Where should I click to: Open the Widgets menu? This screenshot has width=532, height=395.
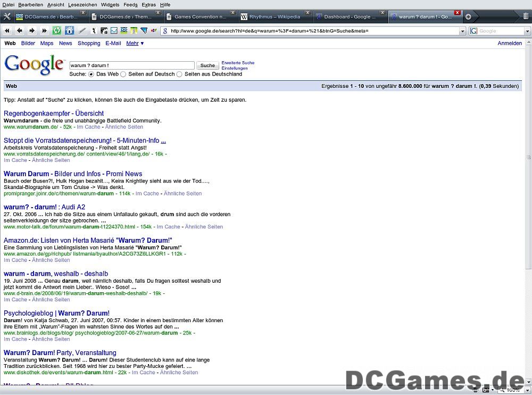point(110,5)
